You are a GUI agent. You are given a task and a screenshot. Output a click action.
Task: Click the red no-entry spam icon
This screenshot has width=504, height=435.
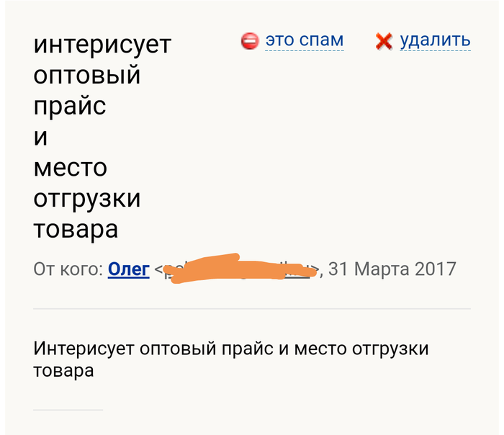(x=249, y=41)
